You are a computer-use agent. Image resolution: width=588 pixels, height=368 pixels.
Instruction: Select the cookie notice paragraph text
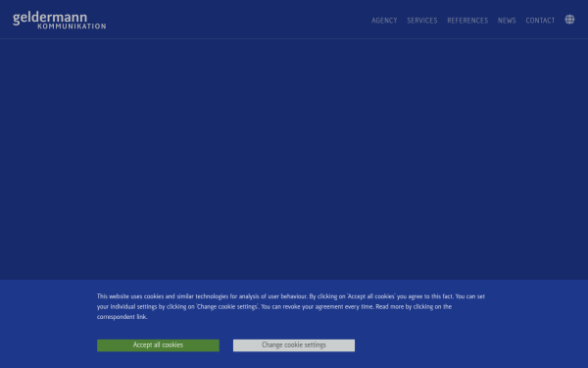coord(291,306)
